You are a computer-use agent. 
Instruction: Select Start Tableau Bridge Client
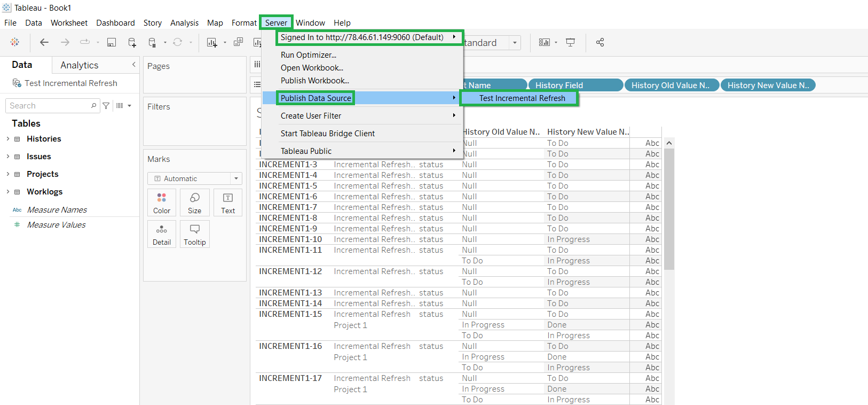click(328, 134)
